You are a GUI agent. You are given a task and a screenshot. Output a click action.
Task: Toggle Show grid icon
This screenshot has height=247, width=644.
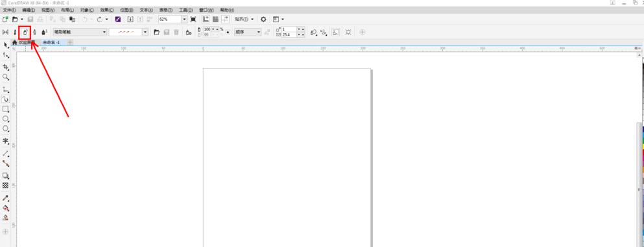point(215,19)
